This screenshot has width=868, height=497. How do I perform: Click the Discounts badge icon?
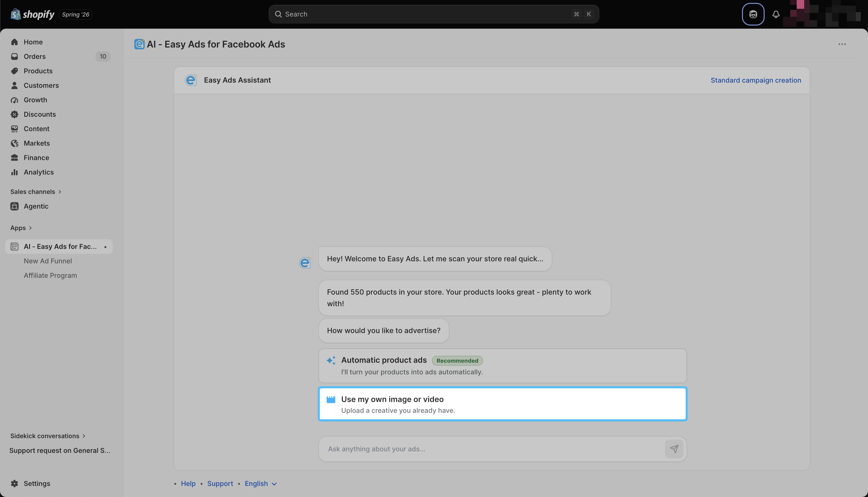tap(14, 114)
